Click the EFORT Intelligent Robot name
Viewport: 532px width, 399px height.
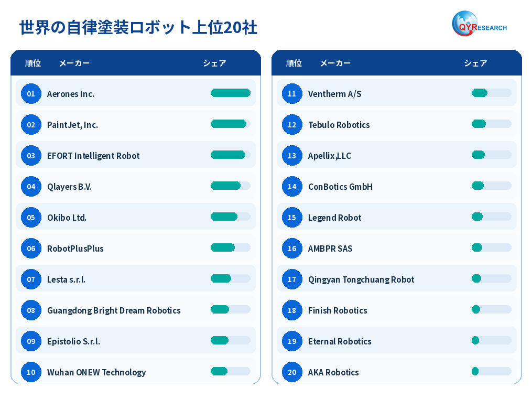pyautogui.click(x=93, y=156)
